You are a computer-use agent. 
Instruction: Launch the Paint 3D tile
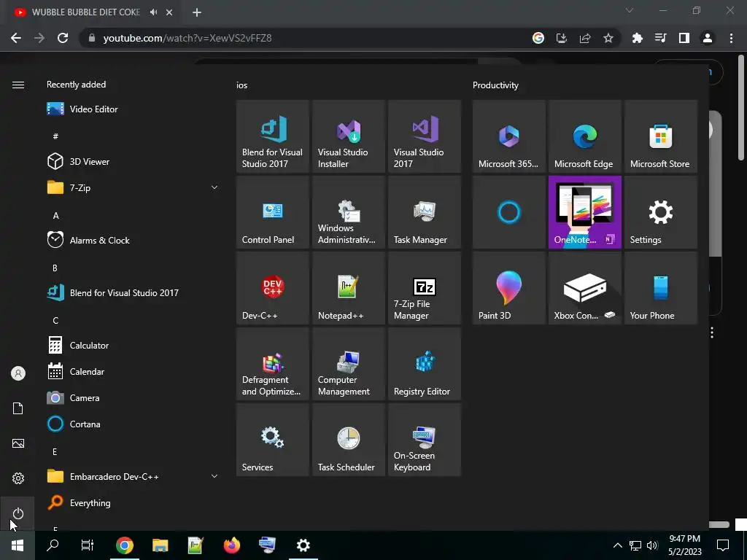tap(508, 288)
